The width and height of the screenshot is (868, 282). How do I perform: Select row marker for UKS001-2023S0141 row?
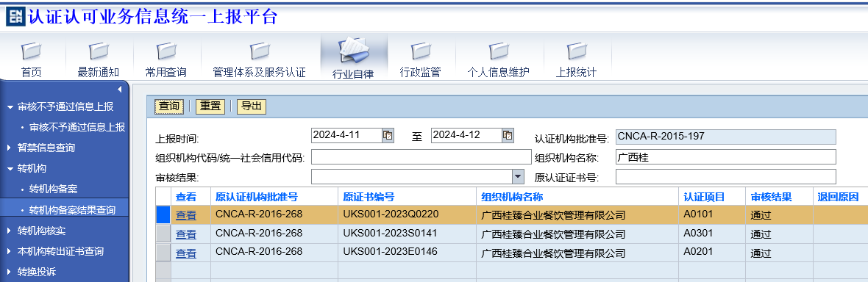(163, 234)
